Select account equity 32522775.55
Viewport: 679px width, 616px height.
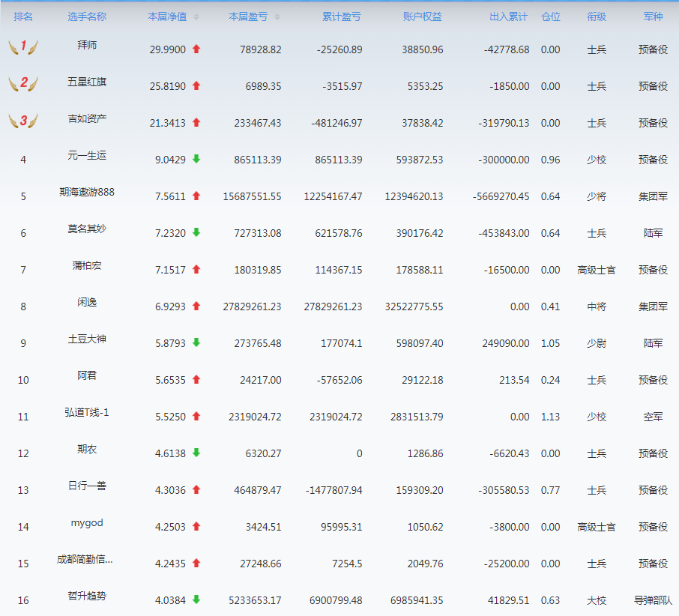click(x=414, y=307)
